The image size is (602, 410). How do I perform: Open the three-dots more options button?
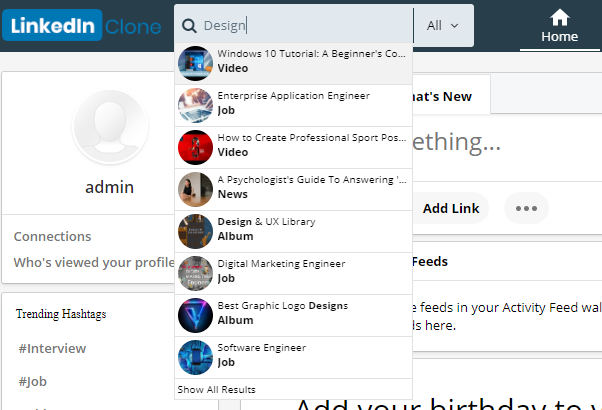point(526,208)
